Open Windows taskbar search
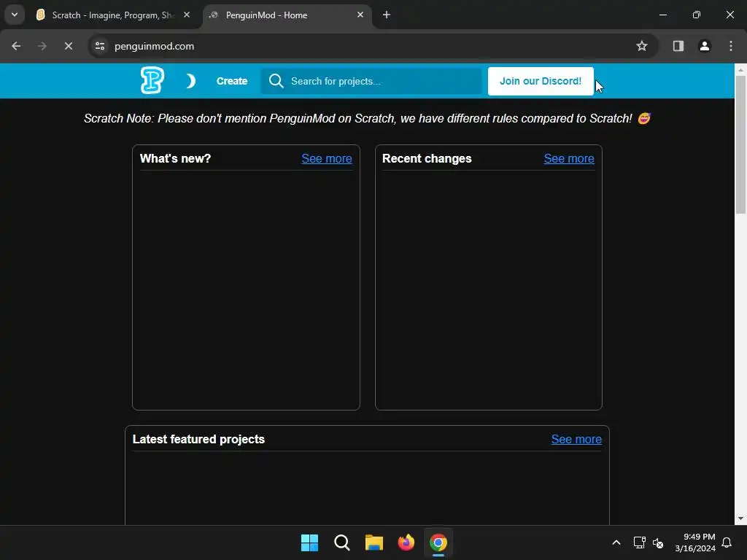Screen dimensions: 747x560 pyautogui.click(x=342, y=542)
